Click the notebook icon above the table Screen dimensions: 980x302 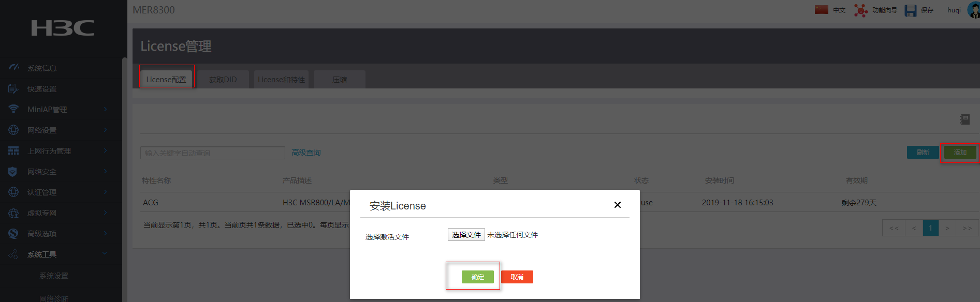[964, 119]
